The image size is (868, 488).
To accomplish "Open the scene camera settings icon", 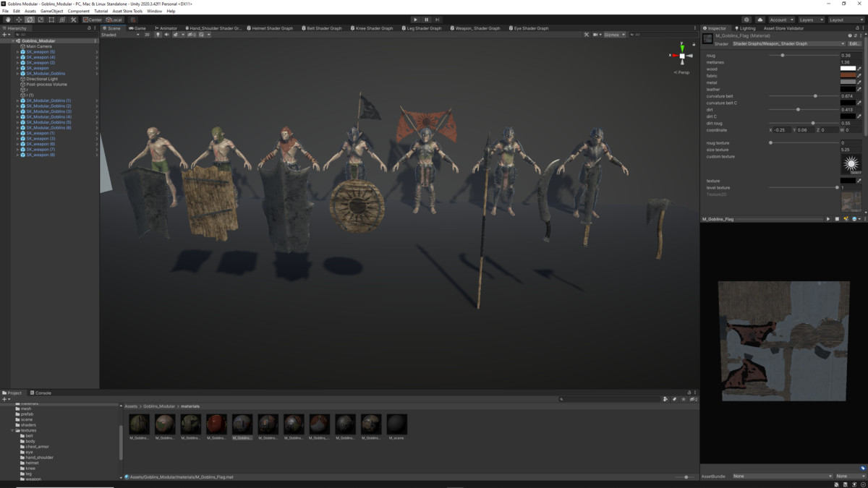I will pyautogui.click(x=597, y=35).
